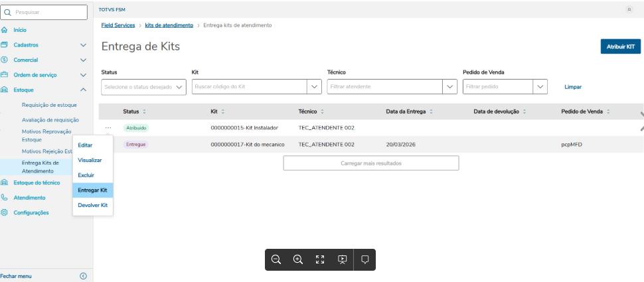Sort the table by Data da Entrega
The width and height of the screenshot is (644, 282).
coord(431,111)
